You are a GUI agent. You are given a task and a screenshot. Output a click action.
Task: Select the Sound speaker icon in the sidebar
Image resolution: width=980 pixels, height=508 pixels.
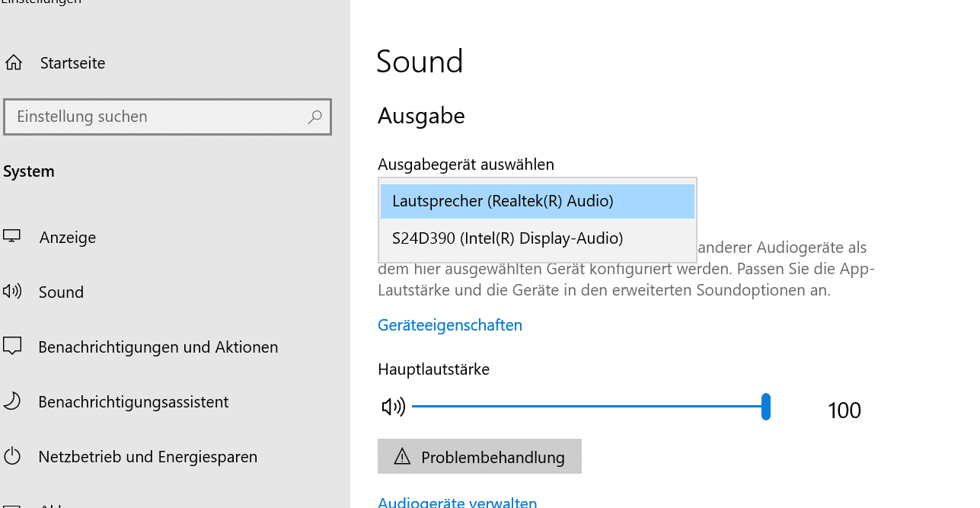click(x=11, y=292)
